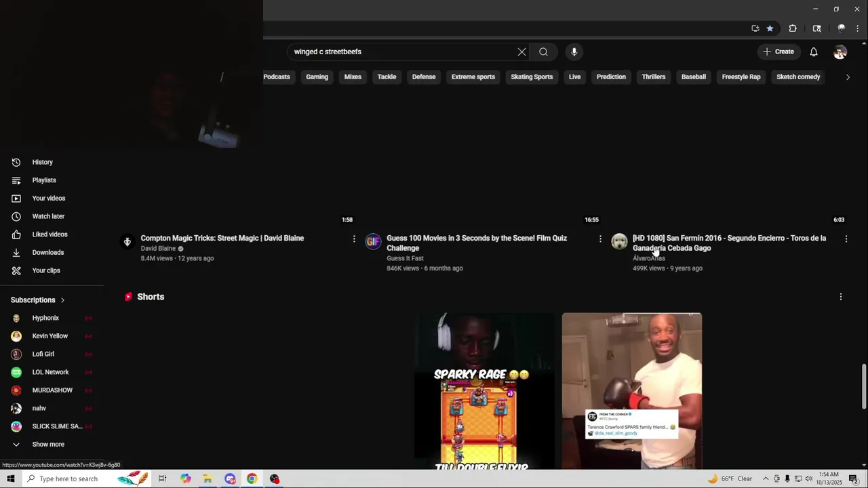868x488 pixels.
Task: Click the page vertical scrollbar thumb
Action: [x=864, y=386]
